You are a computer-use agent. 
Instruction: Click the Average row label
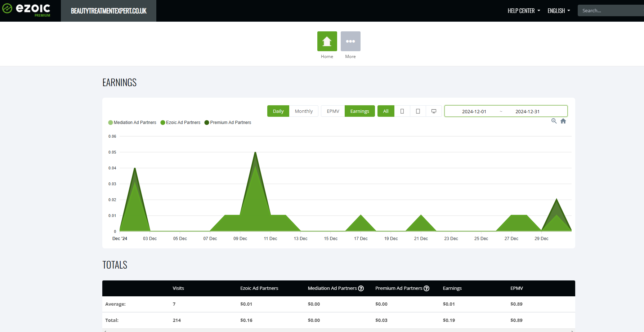(115, 304)
